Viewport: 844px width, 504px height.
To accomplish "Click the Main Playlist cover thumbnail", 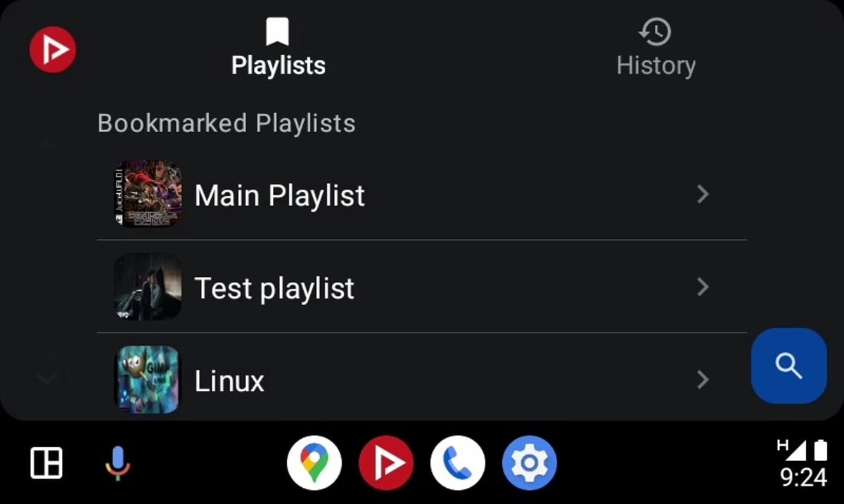I will [148, 195].
